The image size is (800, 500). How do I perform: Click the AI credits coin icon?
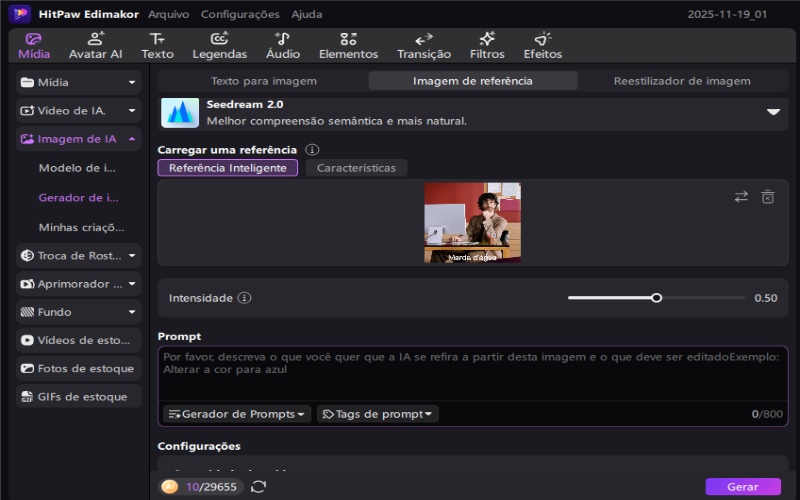169,486
